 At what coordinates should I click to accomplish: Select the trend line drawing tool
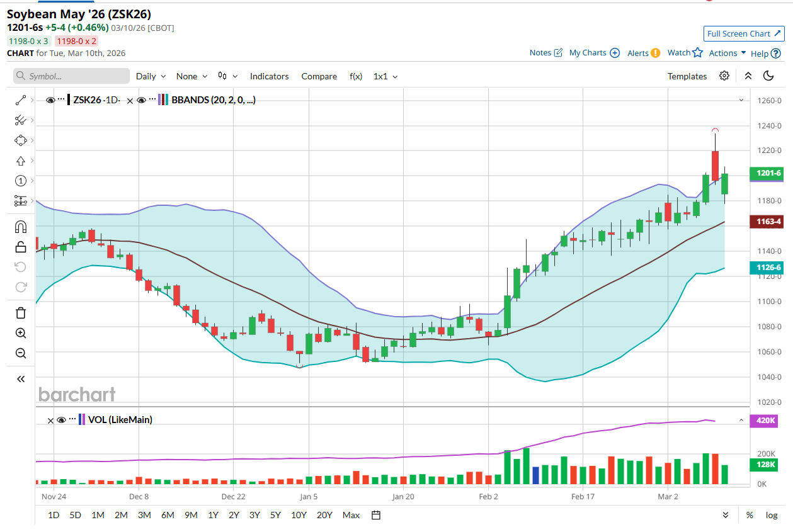tap(20, 100)
